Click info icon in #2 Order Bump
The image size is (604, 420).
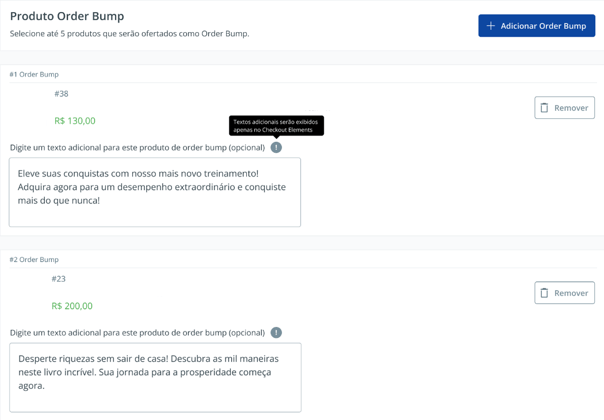pyautogui.click(x=276, y=333)
